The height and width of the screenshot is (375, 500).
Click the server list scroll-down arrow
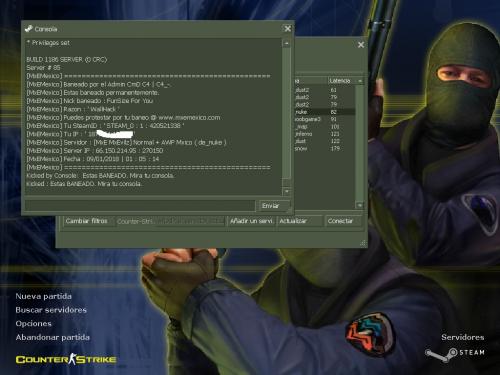(359, 205)
